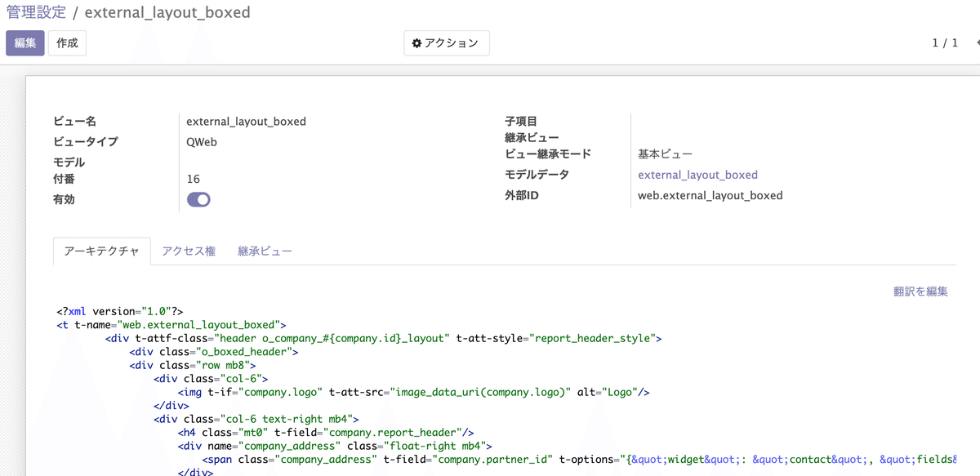The height and width of the screenshot is (476, 980).
Task: Open the external_layout_boxed model data link
Action: pyautogui.click(x=698, y=175)
